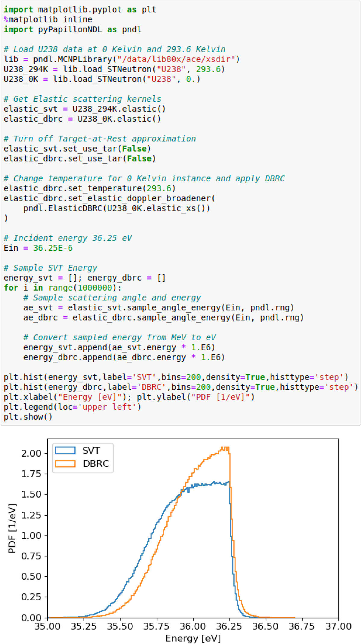Click the 'elastic_svt.set_use_tar(False)' line

[x=77, y=149]
